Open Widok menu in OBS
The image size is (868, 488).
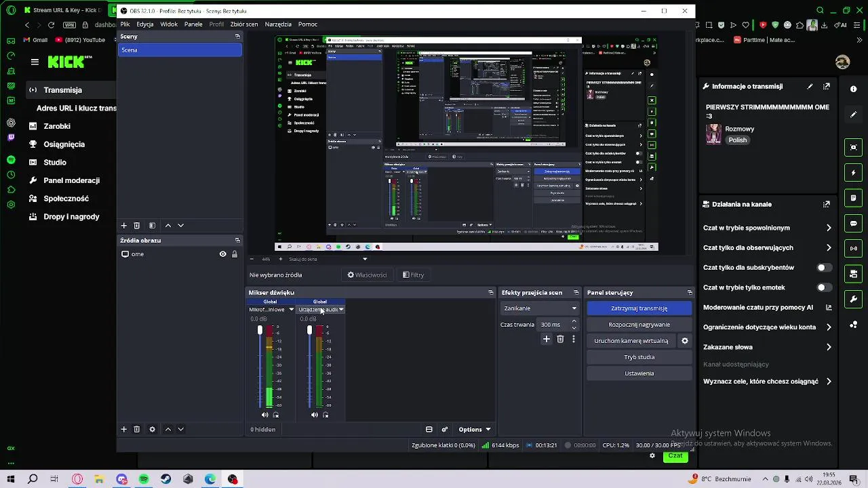click(169, 24)
